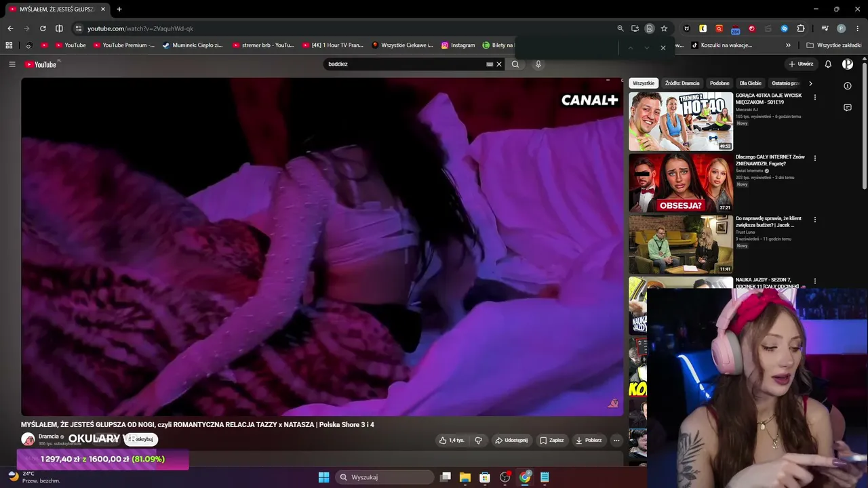Open the weather widget showing 24°C

click(34, 477)
